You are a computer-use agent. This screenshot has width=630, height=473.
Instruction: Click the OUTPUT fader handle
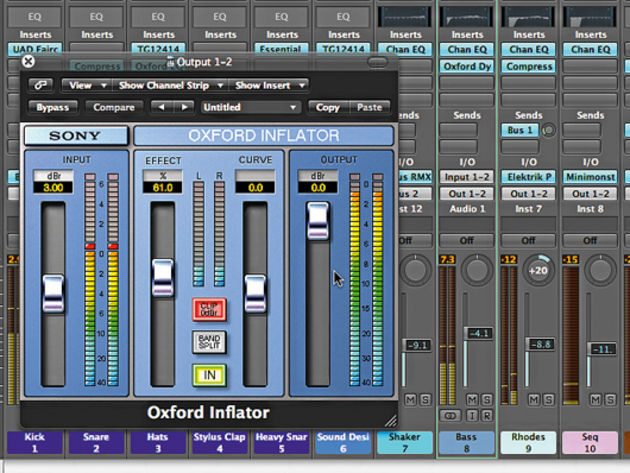coord(318,221)
